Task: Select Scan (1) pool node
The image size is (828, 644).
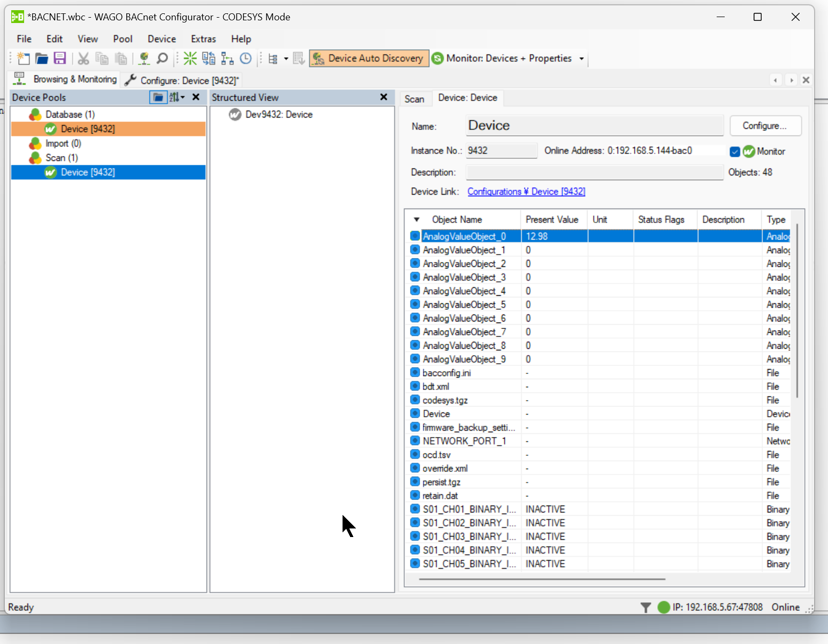Action: click(x=62, y=158)
